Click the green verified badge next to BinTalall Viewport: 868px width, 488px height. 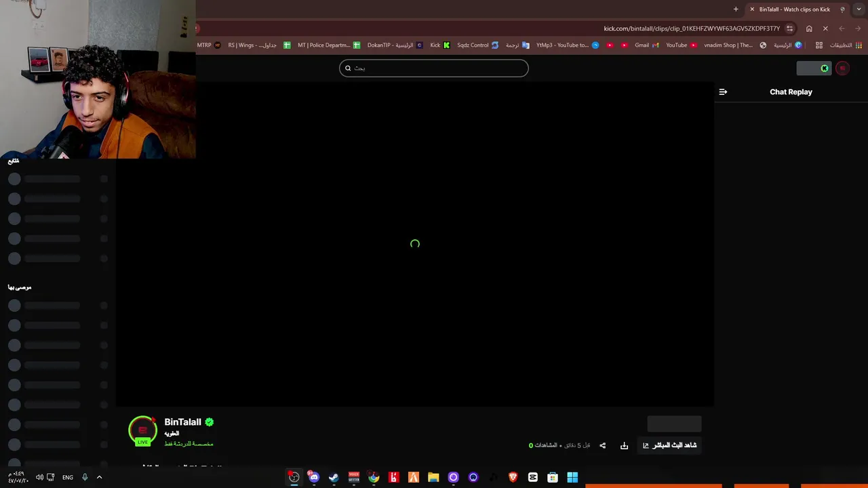coord(210,422)
